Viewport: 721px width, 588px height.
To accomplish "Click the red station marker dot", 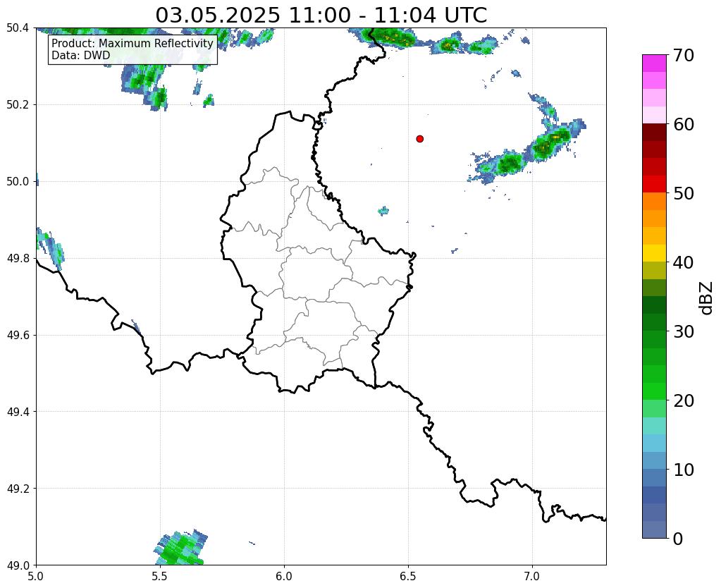I will pyautogui.click(x=419, y=139).
